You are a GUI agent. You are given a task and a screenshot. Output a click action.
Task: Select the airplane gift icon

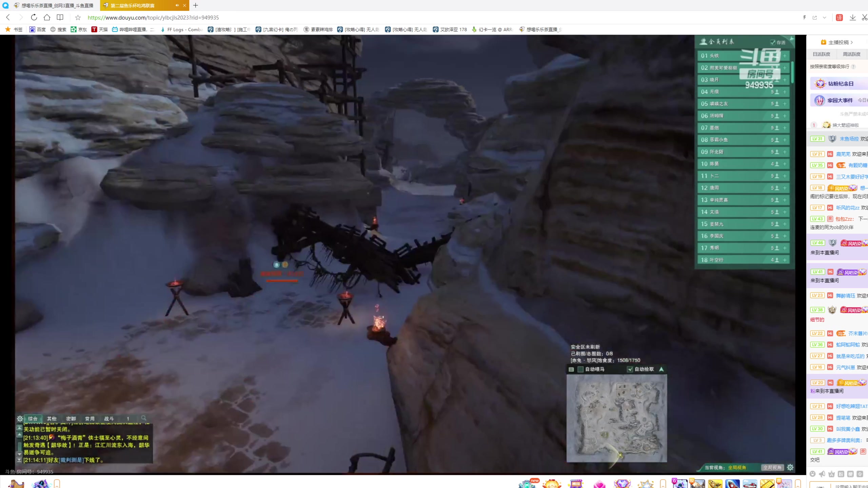click(x=750, y=484)
